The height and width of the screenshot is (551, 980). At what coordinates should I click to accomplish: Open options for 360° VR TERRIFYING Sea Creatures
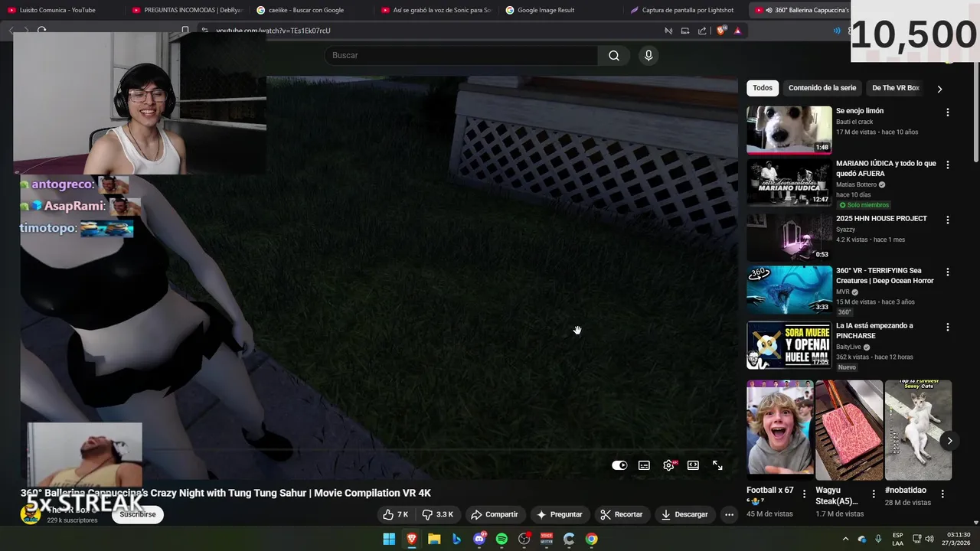pyautogui.click(x=948, y=272)
